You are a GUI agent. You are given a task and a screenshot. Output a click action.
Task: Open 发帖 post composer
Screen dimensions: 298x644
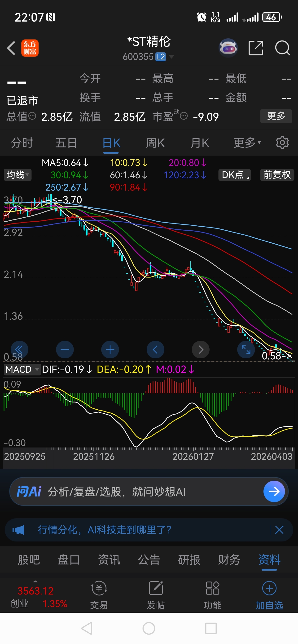click(x=156, y=595)
